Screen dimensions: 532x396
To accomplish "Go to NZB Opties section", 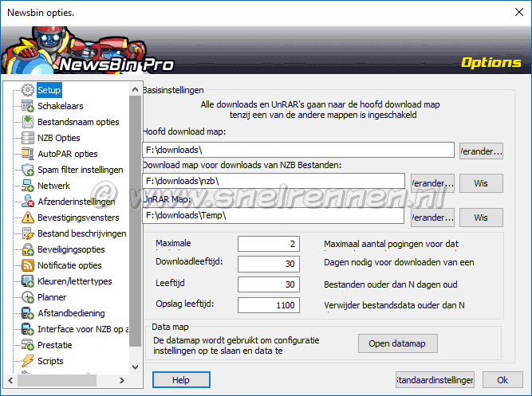I will (59, 138).
